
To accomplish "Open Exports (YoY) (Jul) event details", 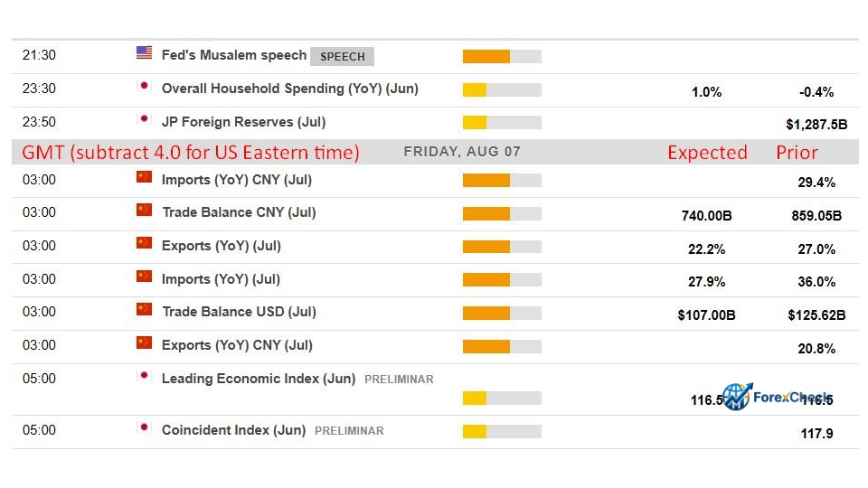I will pyautogui.click(x=221, y=246).
